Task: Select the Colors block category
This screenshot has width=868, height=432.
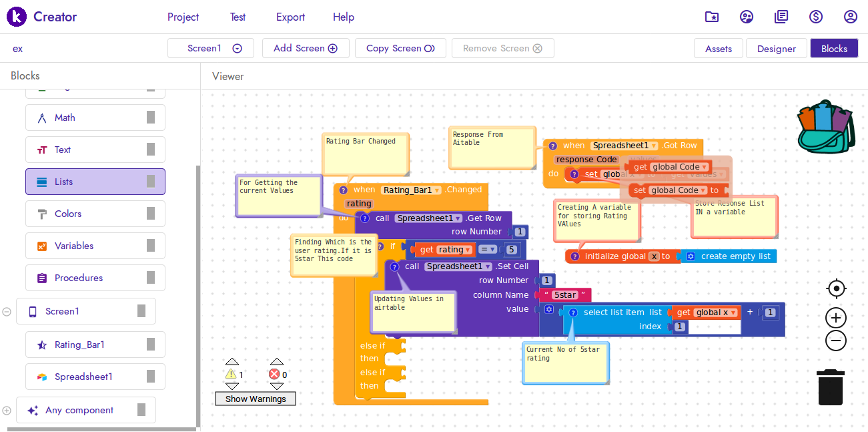Action: click(x=68, y=214)
